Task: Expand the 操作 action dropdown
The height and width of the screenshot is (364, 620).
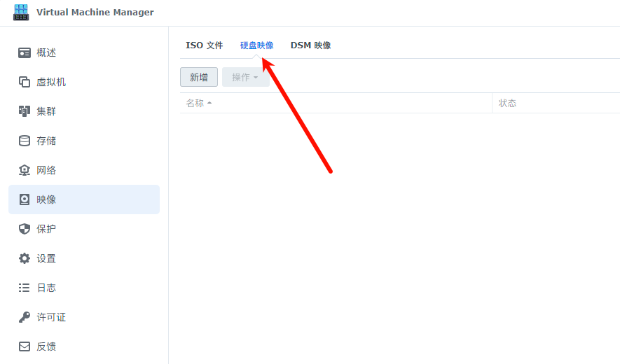Action: [x=245, y=77]
